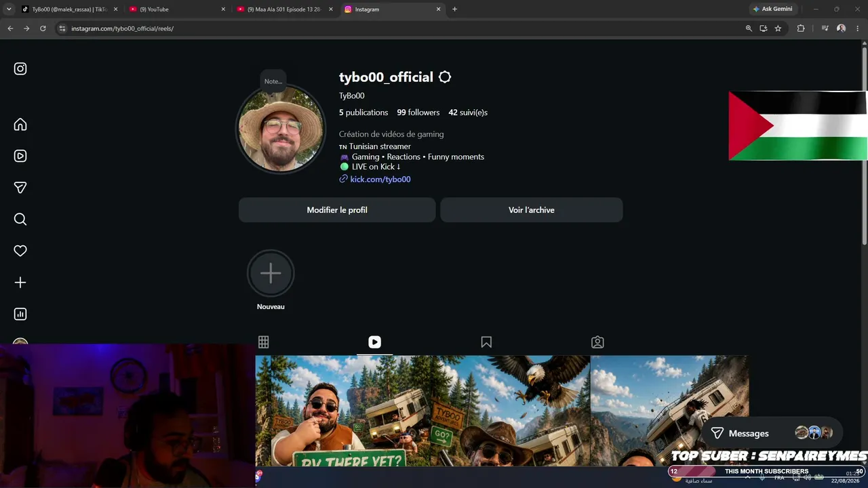Screen dimensions: 868x488
Task: Open direct messages paper-plane sidebar icon
Action: 20,188
